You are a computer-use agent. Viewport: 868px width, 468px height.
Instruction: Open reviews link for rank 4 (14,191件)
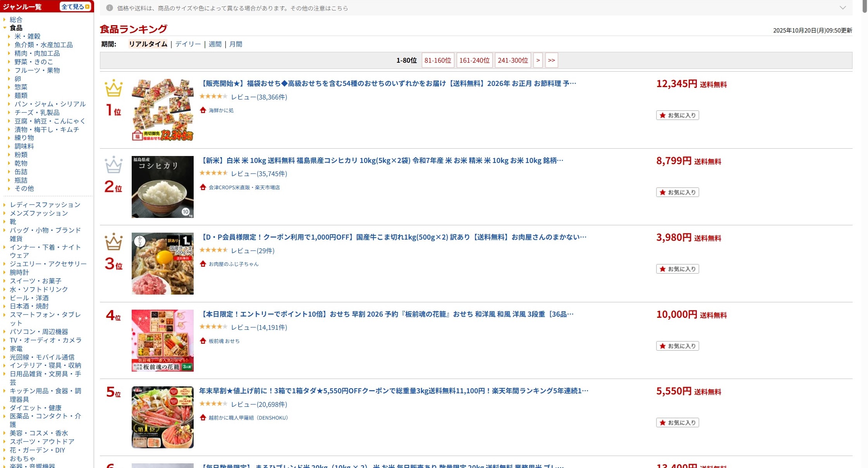[259, 327]
